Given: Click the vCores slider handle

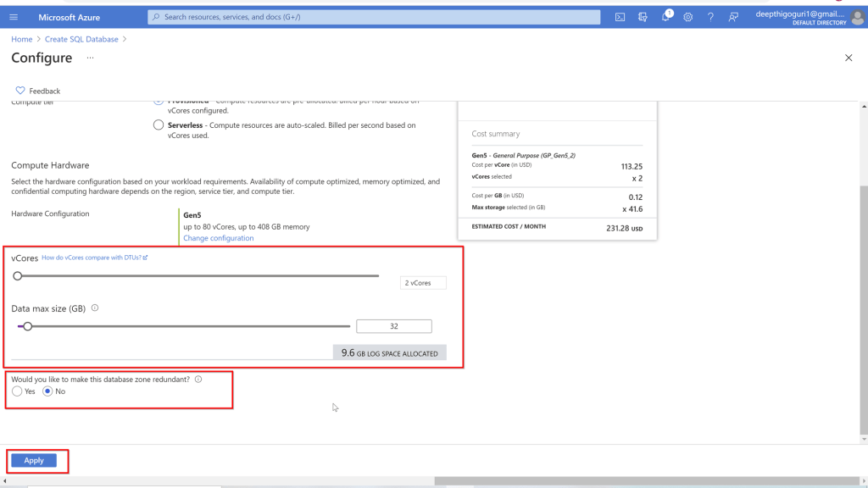Looking at the screenshot, I should click(17, 275).
